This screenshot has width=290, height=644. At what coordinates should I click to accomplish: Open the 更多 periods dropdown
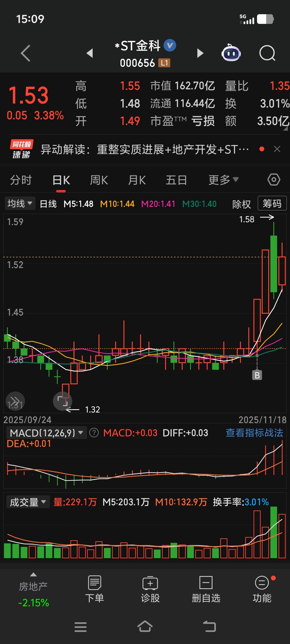tap(223, 180)
